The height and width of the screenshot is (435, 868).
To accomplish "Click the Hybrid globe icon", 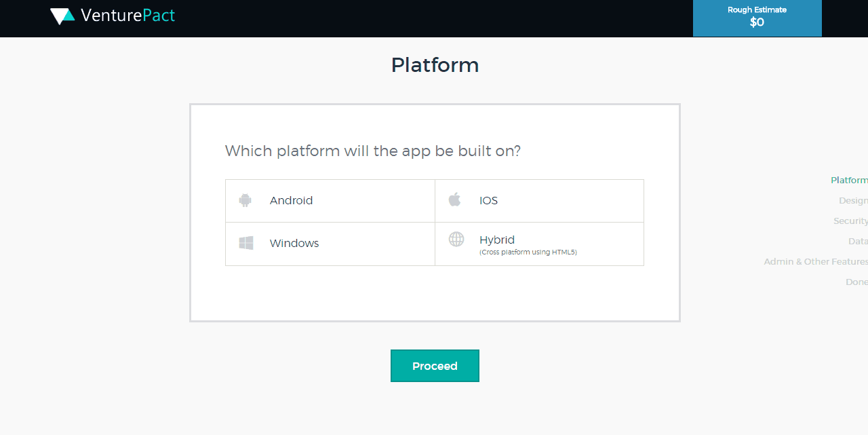I will (x=456, y=239).
